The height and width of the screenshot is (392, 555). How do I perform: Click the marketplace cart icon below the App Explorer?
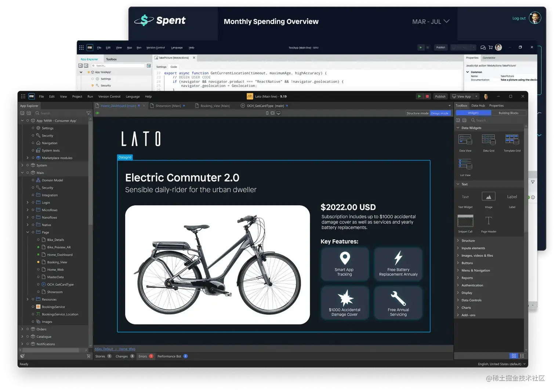coord(88,356)
